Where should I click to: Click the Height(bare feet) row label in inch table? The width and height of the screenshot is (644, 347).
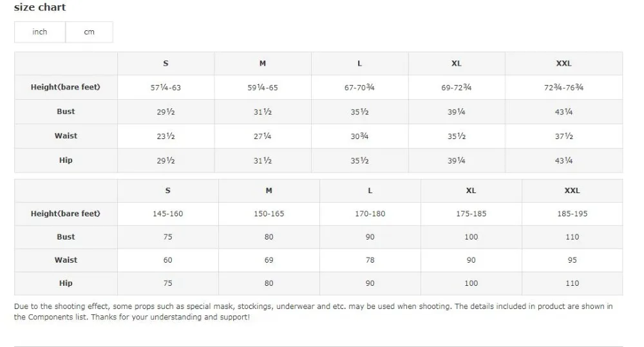[x=66, y=87]
